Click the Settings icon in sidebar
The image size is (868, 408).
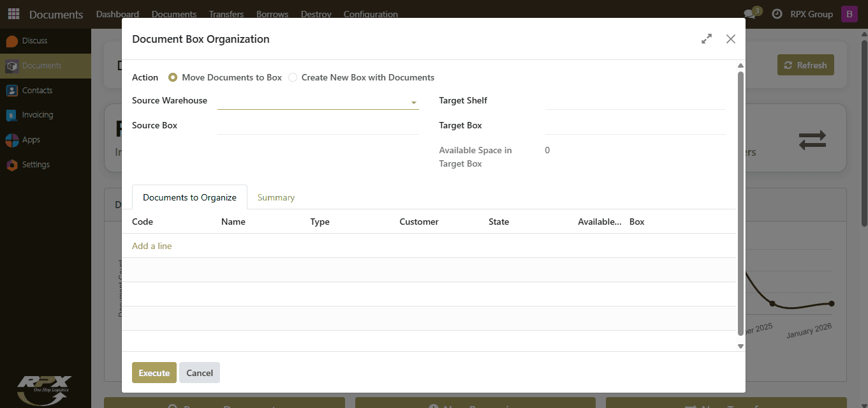coord(11,165)
